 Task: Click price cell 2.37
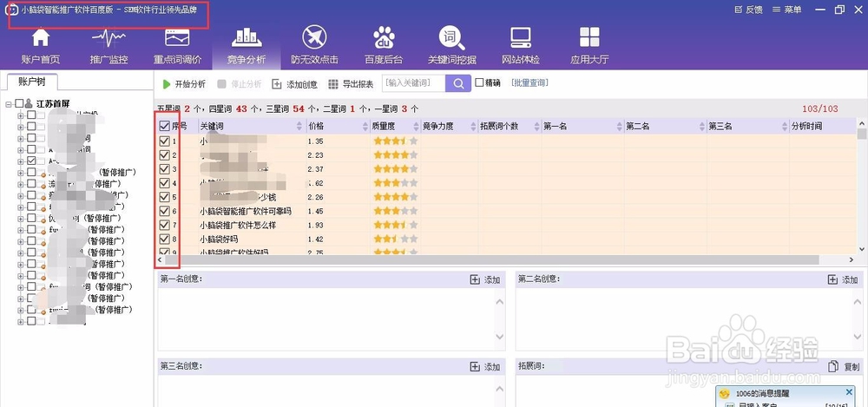click(316, 169)
